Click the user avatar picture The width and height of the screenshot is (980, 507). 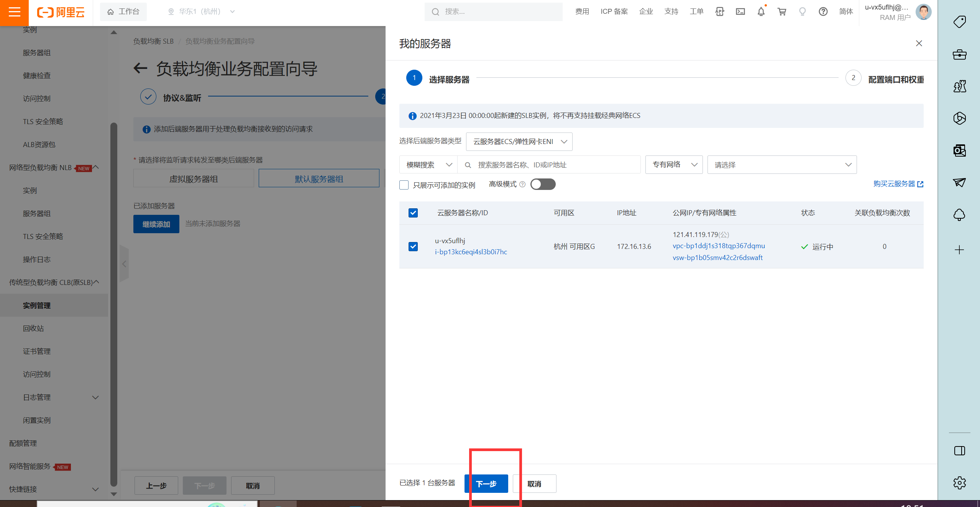tap(923, 12)
